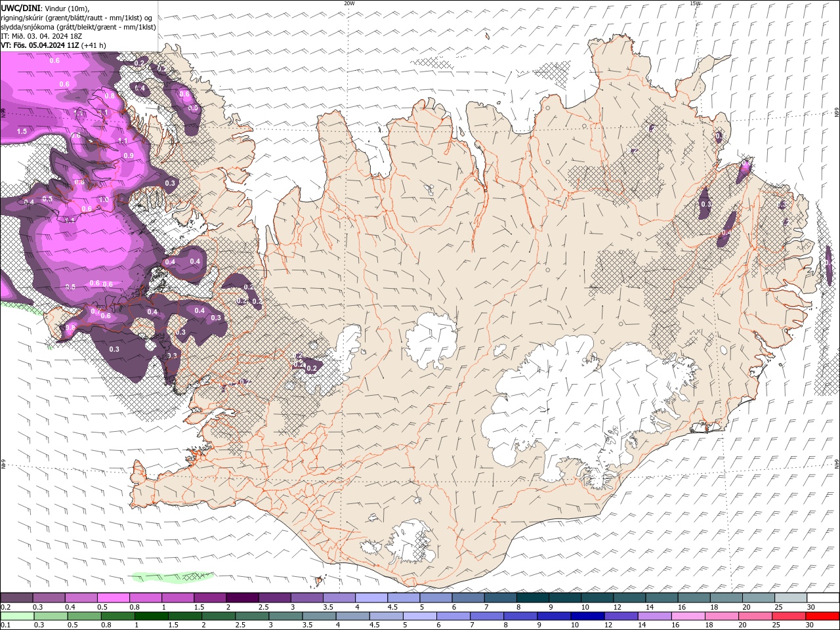Click the 'rigning/skúrir' legend description line

point(77,18)
